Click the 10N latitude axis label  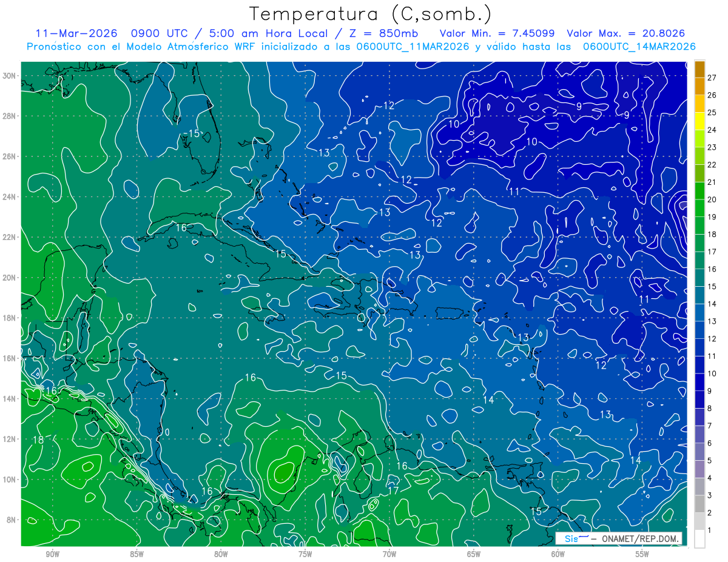pos(8,479)
